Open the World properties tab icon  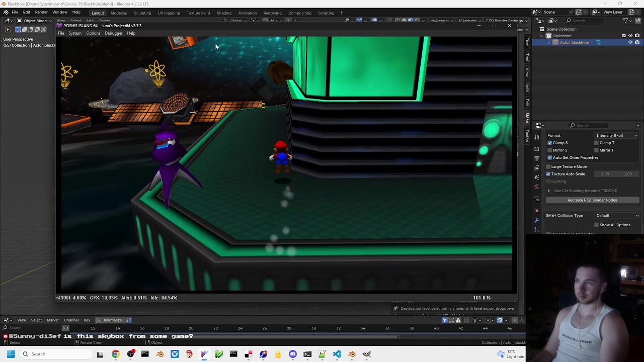coord(537,187)
